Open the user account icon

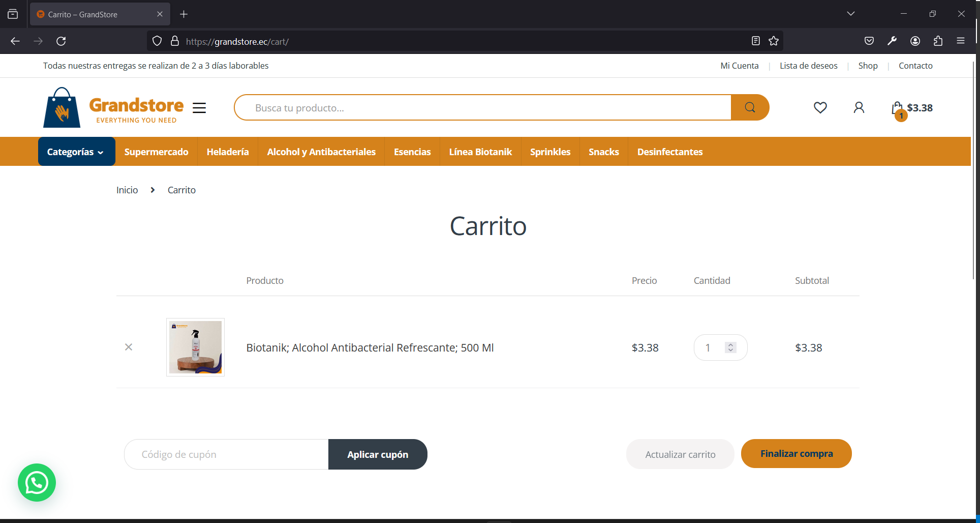(x=859, y=107)
